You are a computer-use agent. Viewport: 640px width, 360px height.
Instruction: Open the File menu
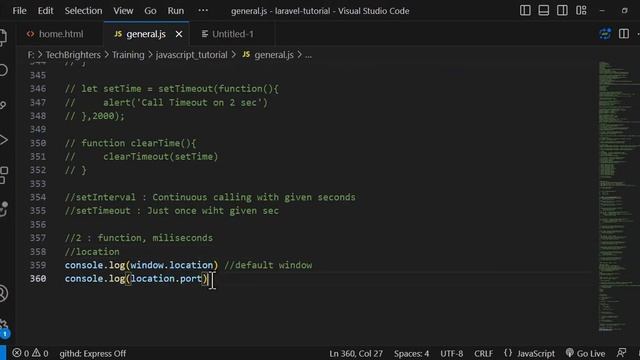(x=19, y=11)
